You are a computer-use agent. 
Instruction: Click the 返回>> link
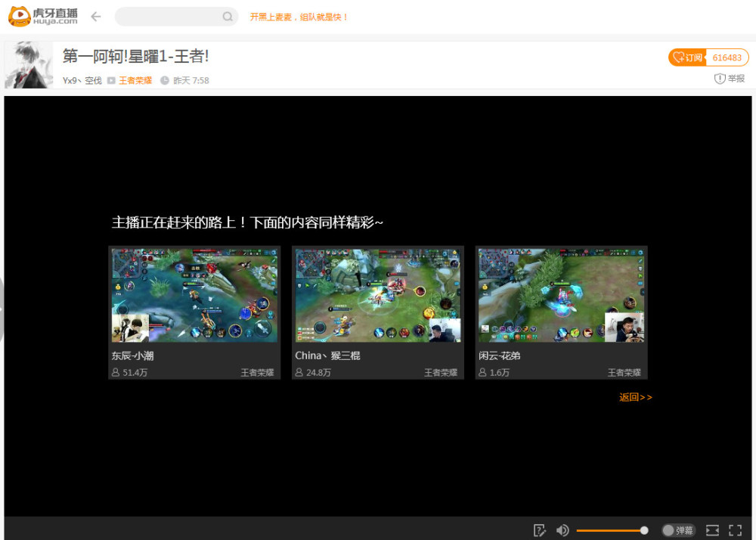(636, 397)
